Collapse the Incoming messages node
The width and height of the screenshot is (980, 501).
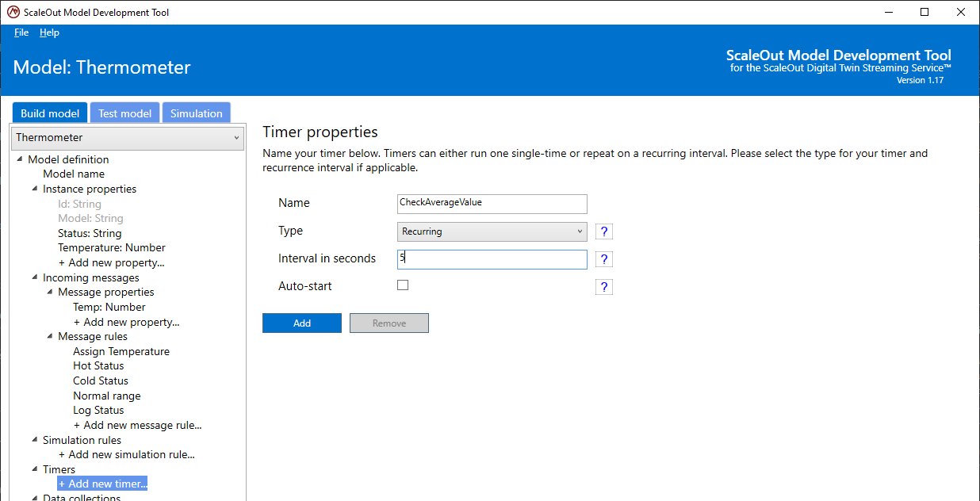coord(35,277)
